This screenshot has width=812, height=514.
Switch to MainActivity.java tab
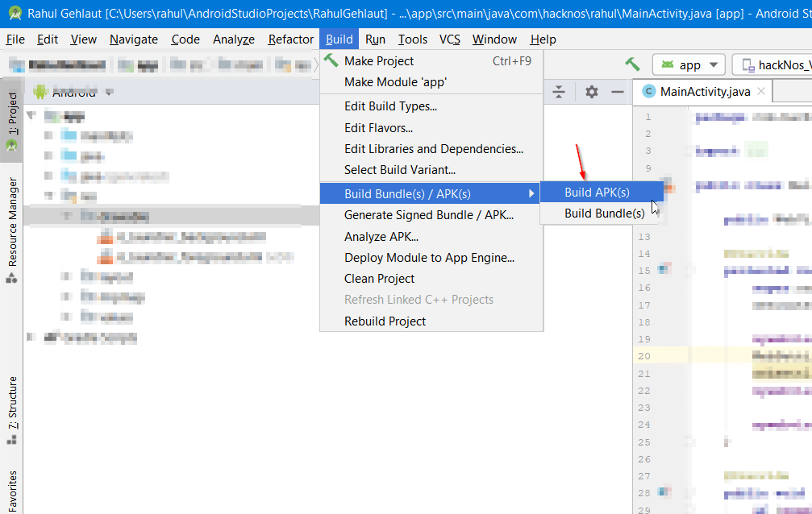[705, 92]
